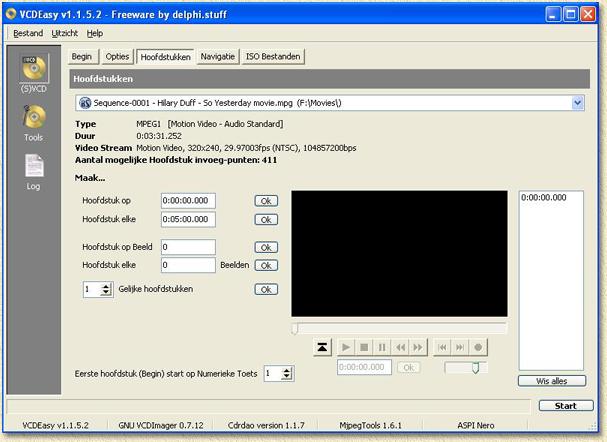607x442 pixels.
Task: Click Ok next to Hoofdstuk op field
Action: click(x=266, y=201)
